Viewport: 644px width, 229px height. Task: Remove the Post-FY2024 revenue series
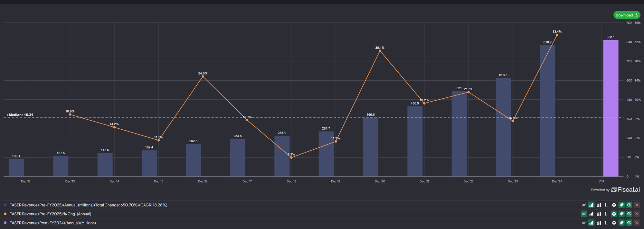pos(637,223)
